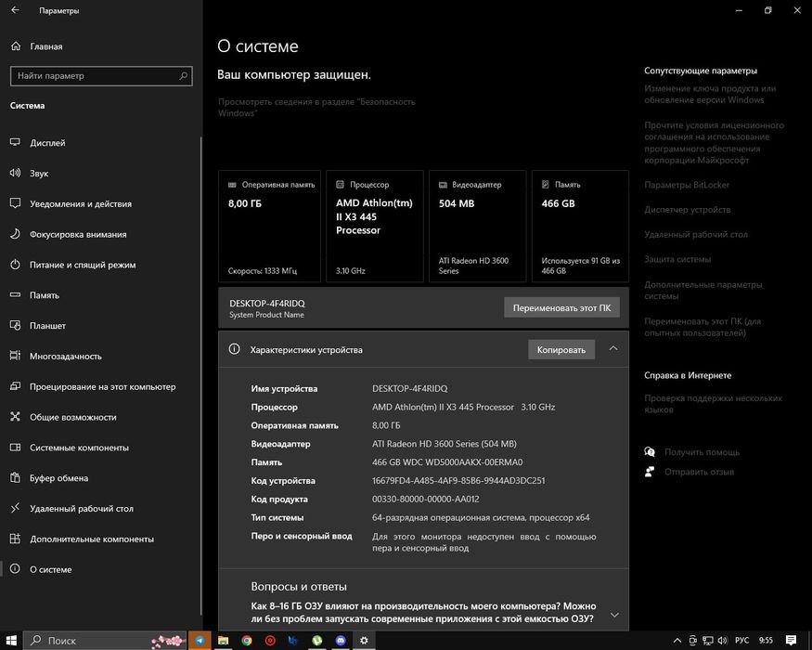
Task: Open Проверка поддержки нескольких языков link
Action: click(x=713, y=404)
